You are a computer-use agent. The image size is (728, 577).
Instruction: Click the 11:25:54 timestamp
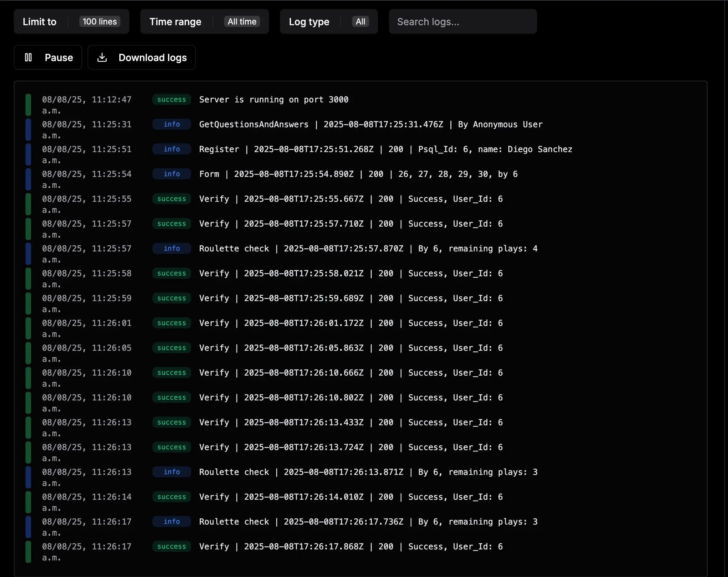tap(87, 180)
